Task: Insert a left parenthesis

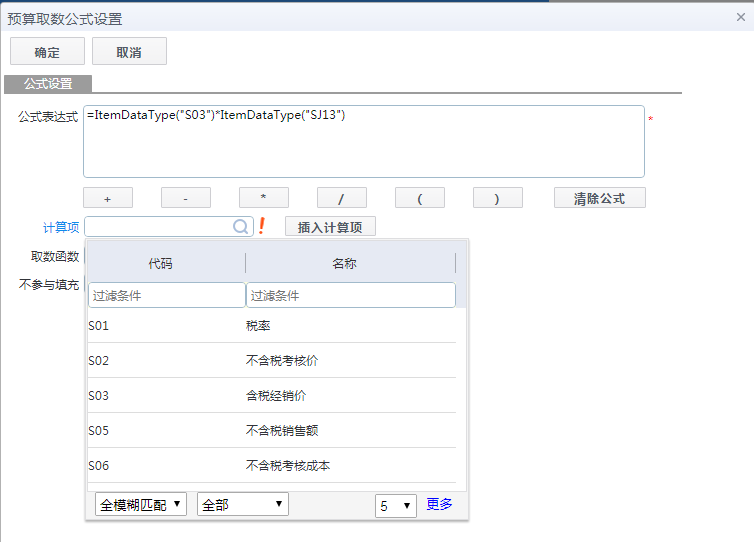Action: pyautogui.click(x=420, y=198)
